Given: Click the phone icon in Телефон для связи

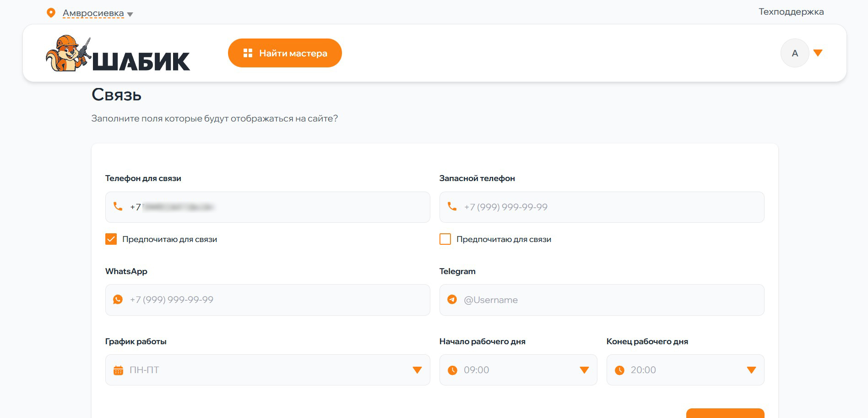Looking at the screenshot, I should tap(118, 207).
